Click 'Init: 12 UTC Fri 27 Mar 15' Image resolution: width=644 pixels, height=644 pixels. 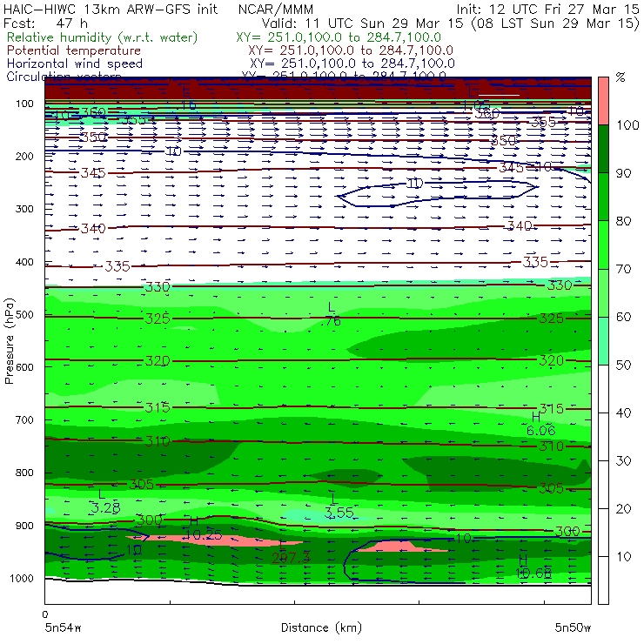(548, 9)
